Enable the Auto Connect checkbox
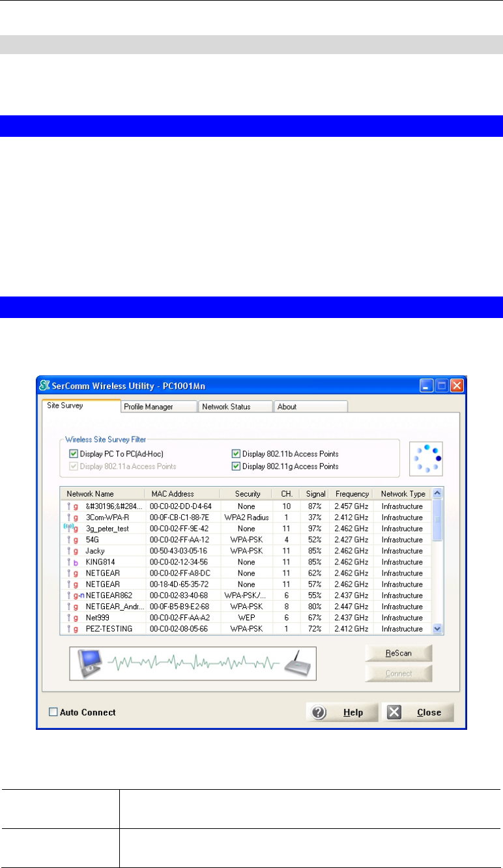 coord(53,712)
